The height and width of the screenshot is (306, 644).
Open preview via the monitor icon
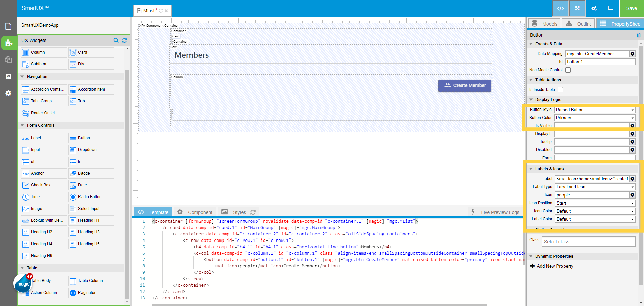(x=610, y=8)
